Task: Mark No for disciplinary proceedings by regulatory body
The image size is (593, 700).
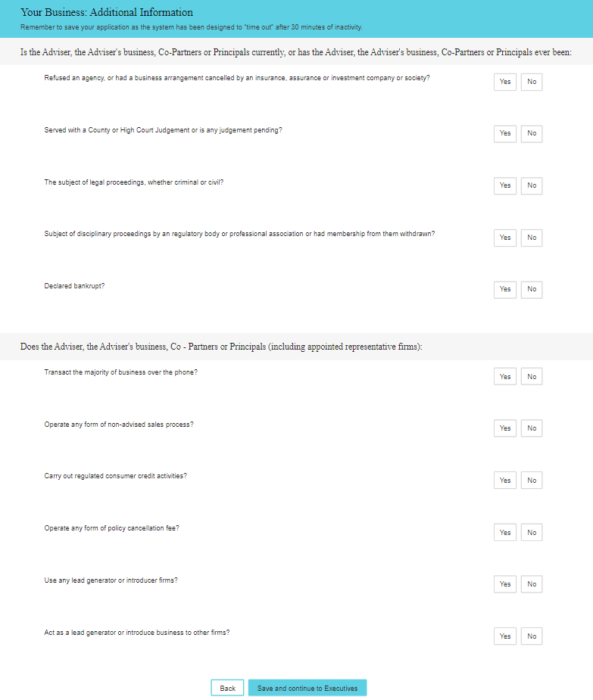Action: tap(532, 238)
